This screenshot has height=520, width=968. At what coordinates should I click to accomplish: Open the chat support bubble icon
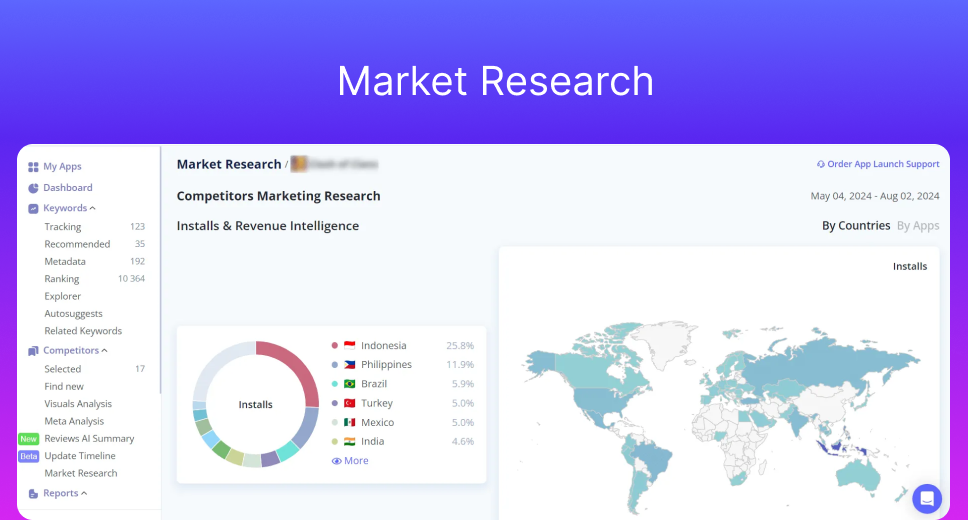pyautogui.click(x=927, y=498)
